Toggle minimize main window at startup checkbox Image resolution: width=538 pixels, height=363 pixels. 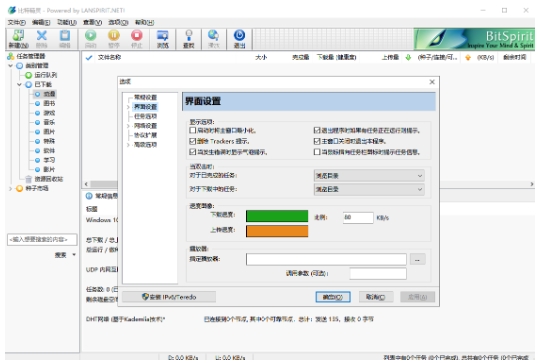192,130
